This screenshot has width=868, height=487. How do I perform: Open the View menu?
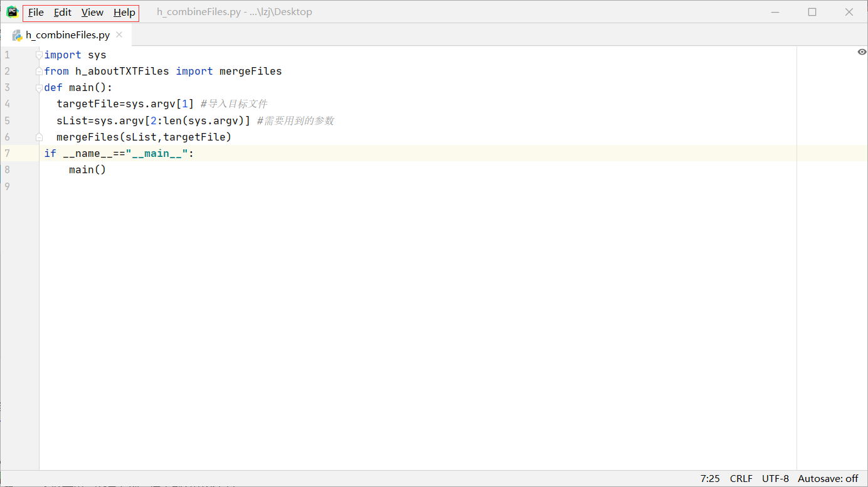(x=92, y=13)
